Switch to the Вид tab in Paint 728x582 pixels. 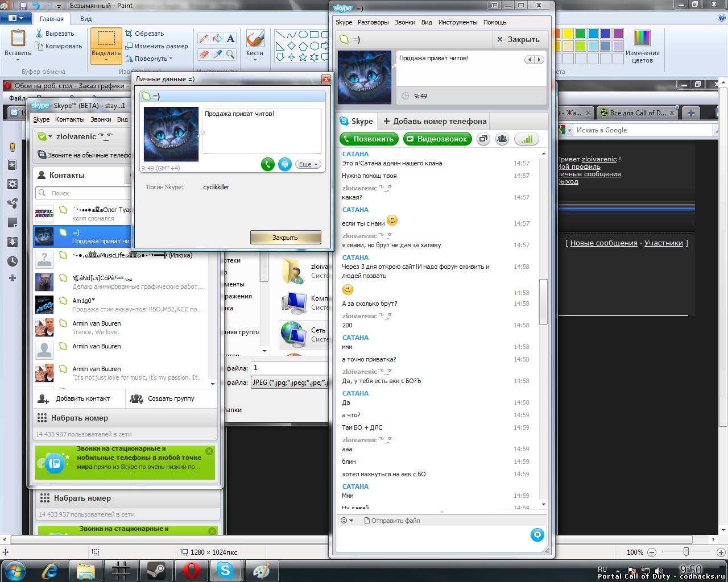[86, 19]
